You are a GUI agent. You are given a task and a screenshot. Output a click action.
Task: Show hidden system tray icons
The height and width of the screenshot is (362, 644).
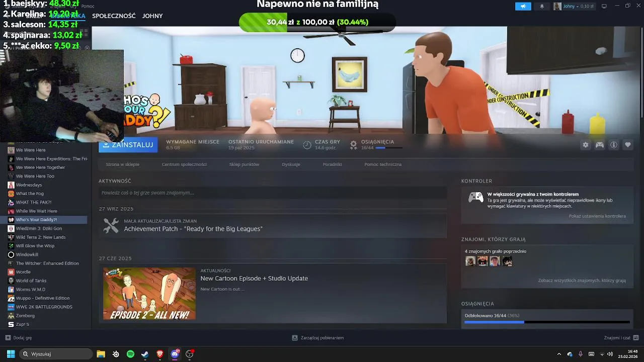click(x=558, y=354)
